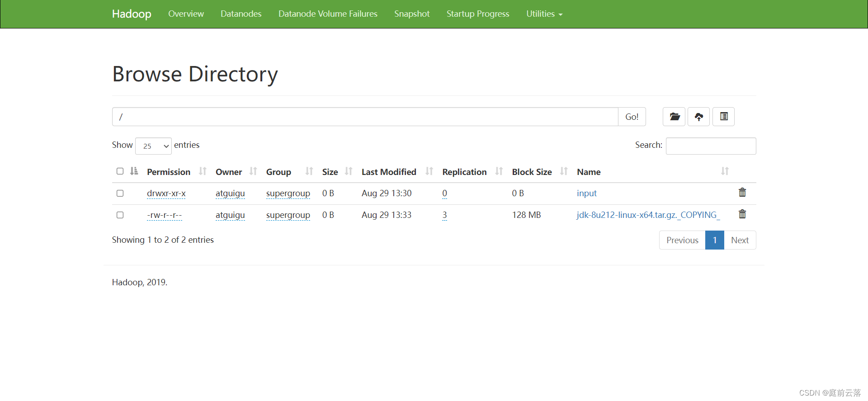Click Showing 1 to 2 of 2 entries text
Screen dimensions: 868x401
163,240
